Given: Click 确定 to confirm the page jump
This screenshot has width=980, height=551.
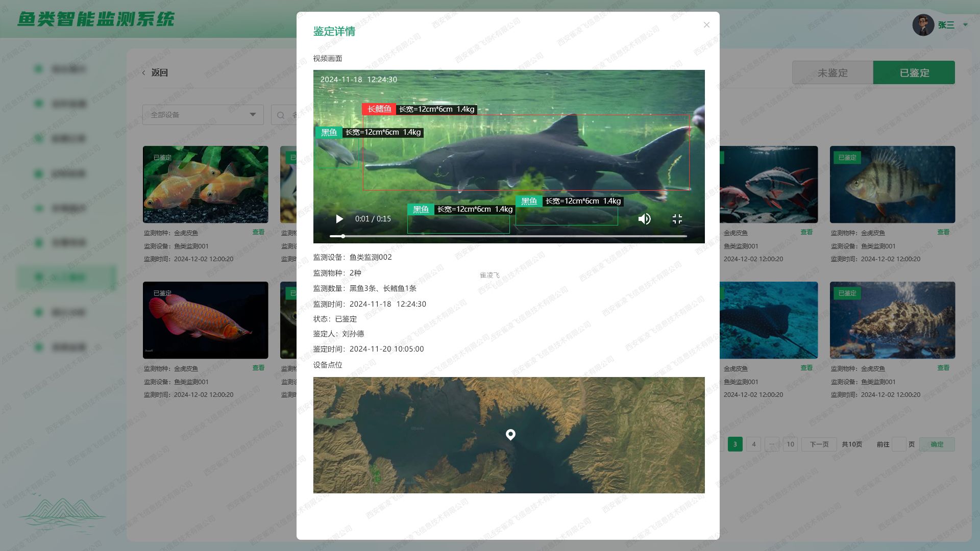Looking at the screenshot, I should [x=937, y=444].
